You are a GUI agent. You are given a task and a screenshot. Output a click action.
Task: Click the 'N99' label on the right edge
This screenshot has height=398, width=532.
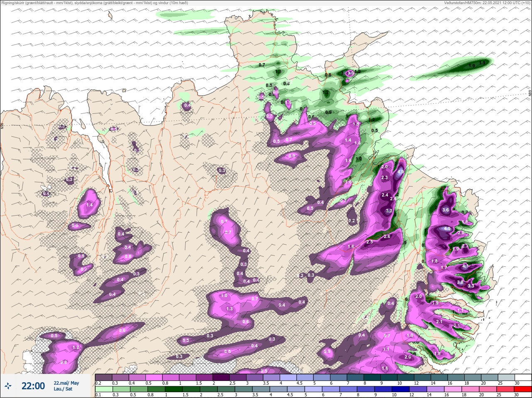pos(530,94)
